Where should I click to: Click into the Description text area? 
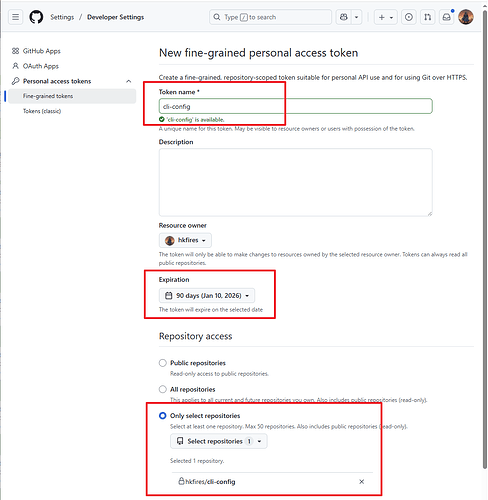(x=296, y=182)
